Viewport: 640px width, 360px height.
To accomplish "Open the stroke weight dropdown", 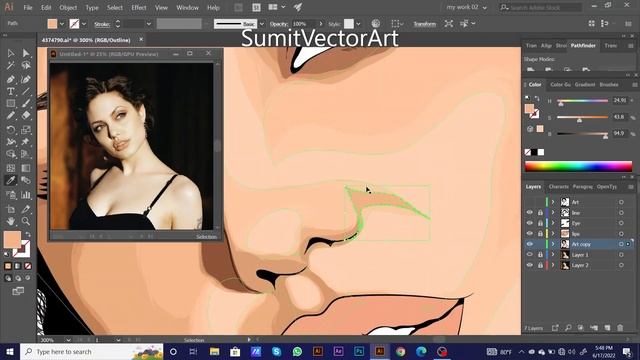I will coord(149,24).
